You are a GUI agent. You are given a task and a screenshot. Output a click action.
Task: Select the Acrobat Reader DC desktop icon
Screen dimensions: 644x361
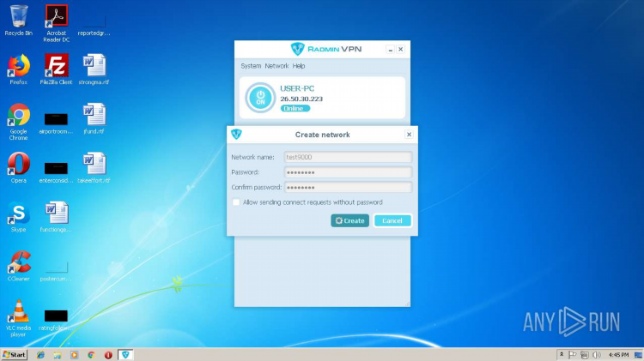coord(57,24)
